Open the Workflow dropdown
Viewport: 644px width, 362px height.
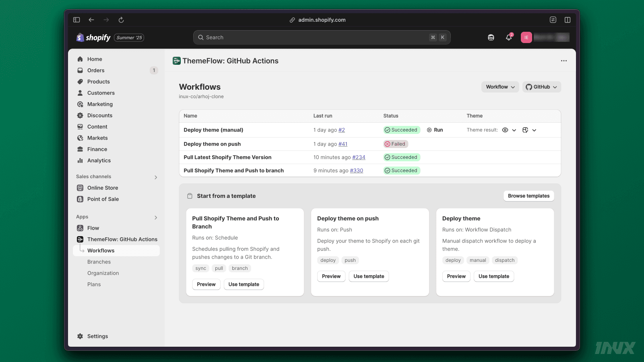(500, 86)
